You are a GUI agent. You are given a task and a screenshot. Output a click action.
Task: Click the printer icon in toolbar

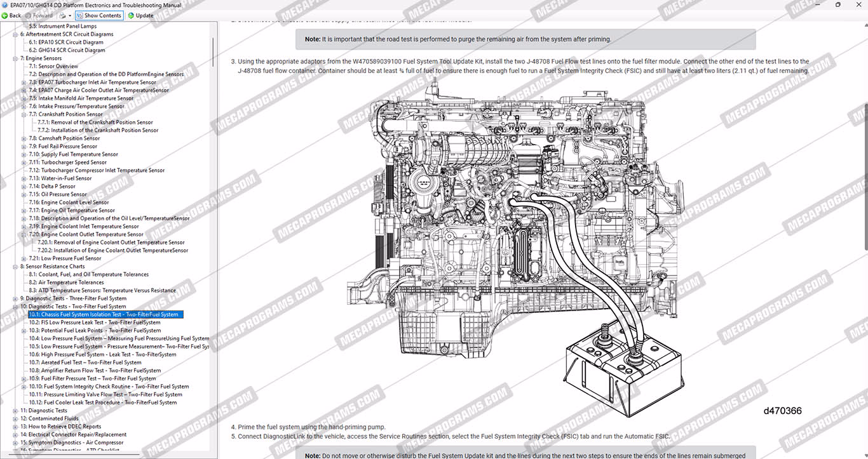tap(62, 15)
